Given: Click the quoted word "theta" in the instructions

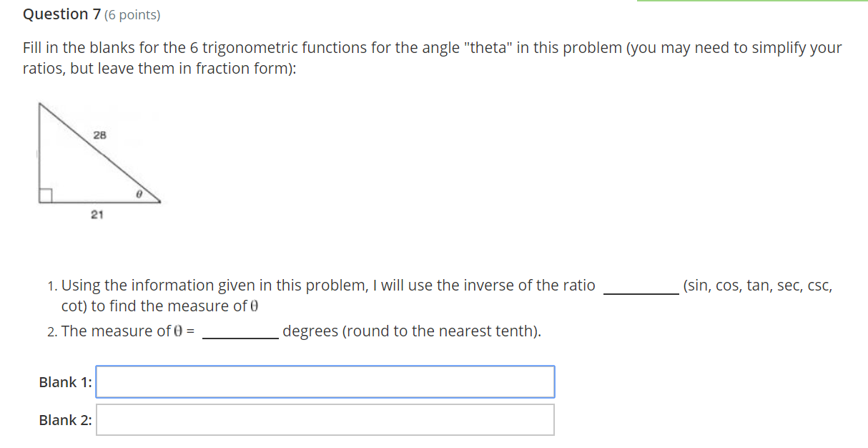Looking at the screenshot, I should click(x=485, y=48).
